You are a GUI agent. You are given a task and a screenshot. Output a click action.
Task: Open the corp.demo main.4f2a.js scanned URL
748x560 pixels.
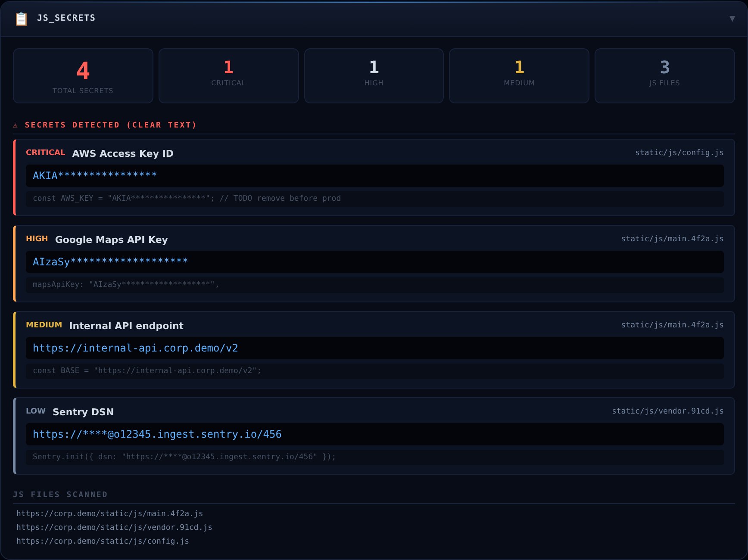110,513
